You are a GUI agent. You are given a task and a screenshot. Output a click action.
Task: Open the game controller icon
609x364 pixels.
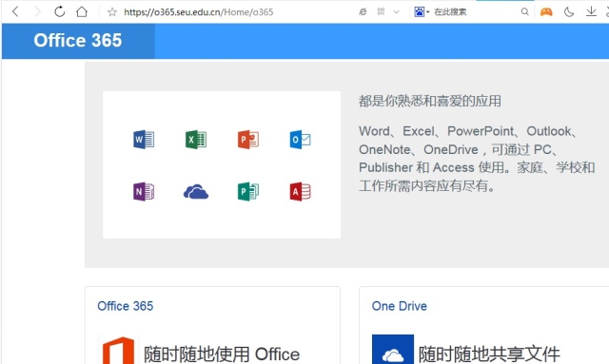pos(546,11)
